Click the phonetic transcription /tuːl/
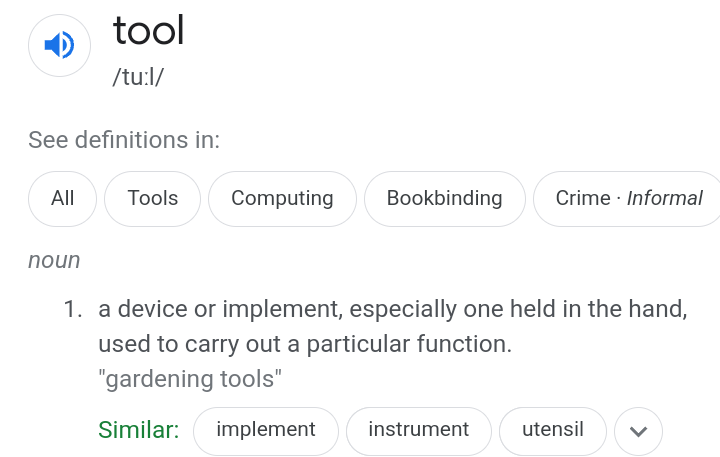 pyautogui.click(x=138, y=77)
